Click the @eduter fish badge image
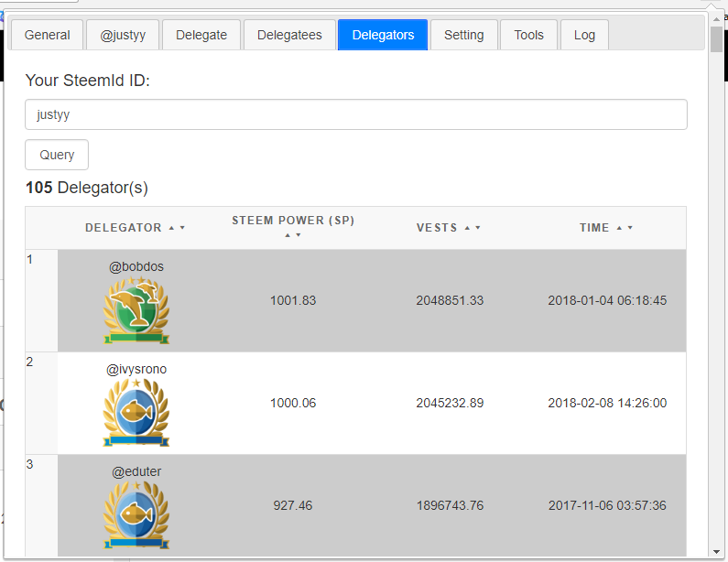Image resolution: width=728 pixels, height=562 pixels. [x=136, y=515]
